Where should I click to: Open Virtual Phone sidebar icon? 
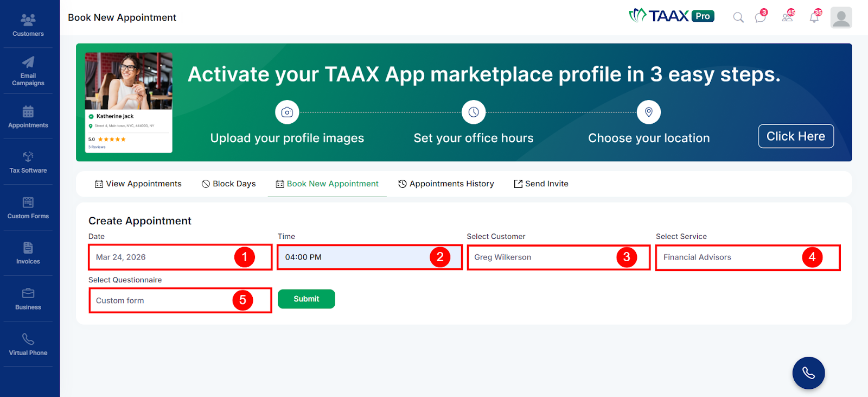pyautogui.click(x=28, y=339)
